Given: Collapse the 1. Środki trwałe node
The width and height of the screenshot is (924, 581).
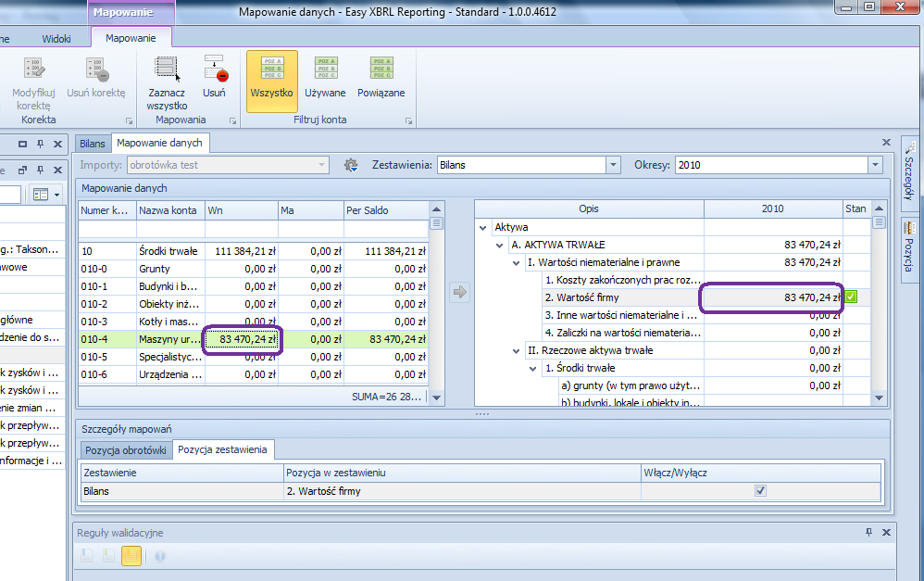Looking at the screenshot, I should click(x=532, y=369).
